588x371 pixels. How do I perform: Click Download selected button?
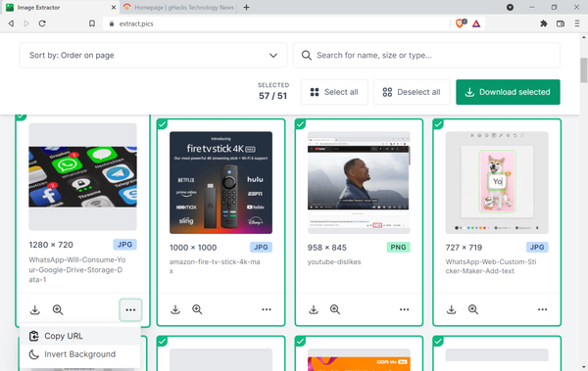[508, 92]
